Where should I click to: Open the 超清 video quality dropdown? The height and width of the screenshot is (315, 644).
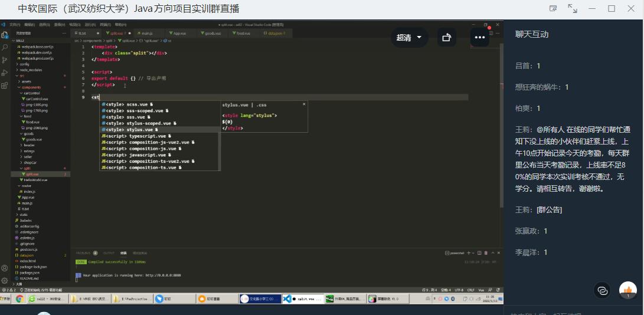[x=409, y=38]
